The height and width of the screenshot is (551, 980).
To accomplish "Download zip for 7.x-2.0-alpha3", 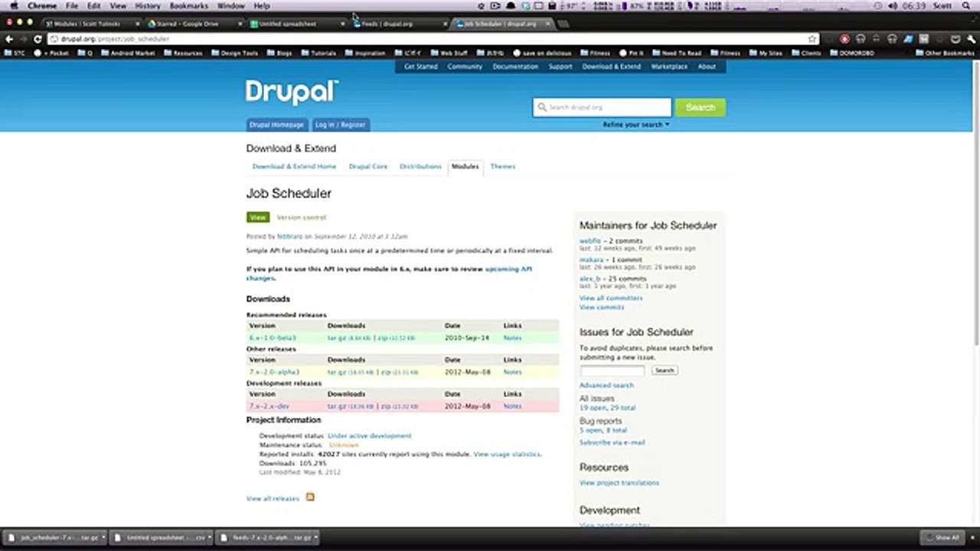I will (x=386, y=372).
